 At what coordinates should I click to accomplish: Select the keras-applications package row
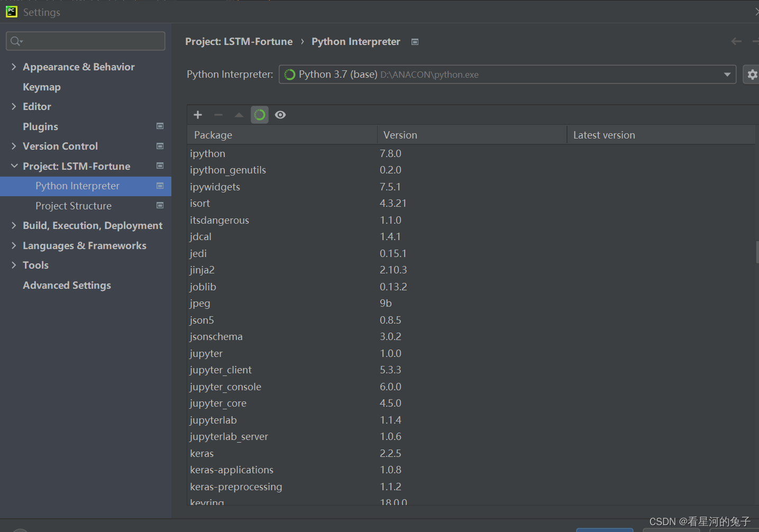[471, 470]
